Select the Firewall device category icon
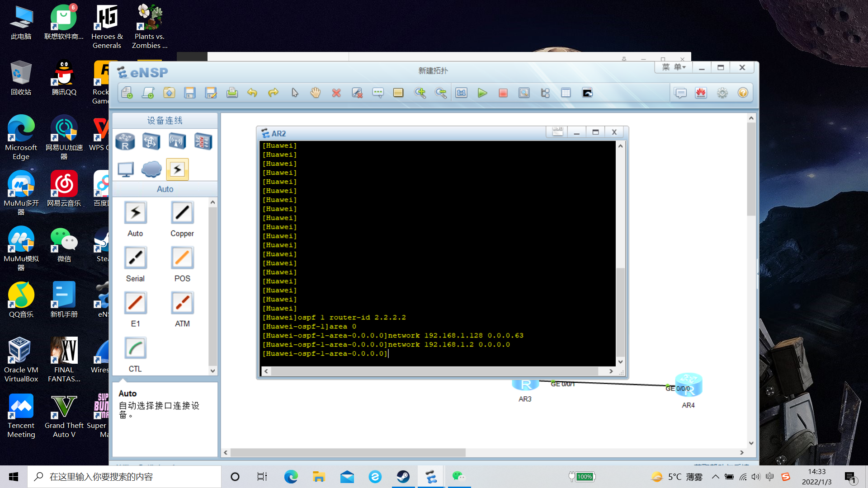 coord(203,141)
